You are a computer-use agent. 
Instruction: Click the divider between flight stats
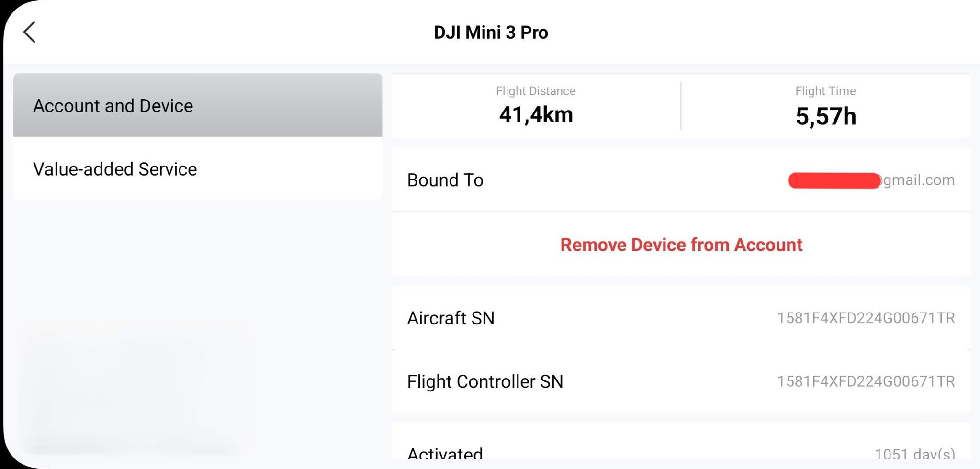tap(681, 106)
